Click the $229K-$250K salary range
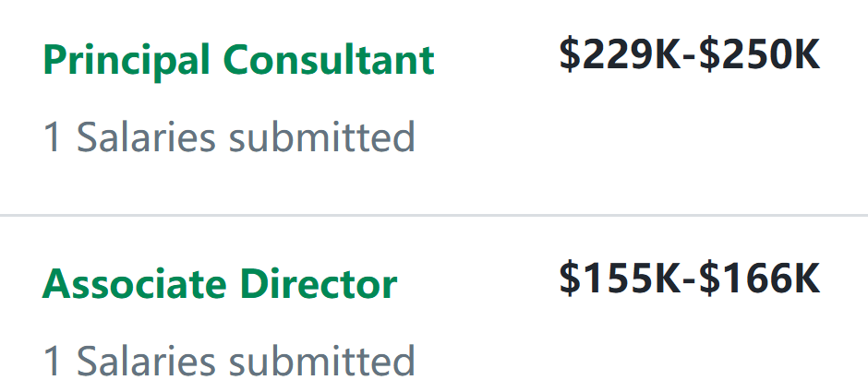The width and height of the screenshot is (868, 392). tap(689, 55)
